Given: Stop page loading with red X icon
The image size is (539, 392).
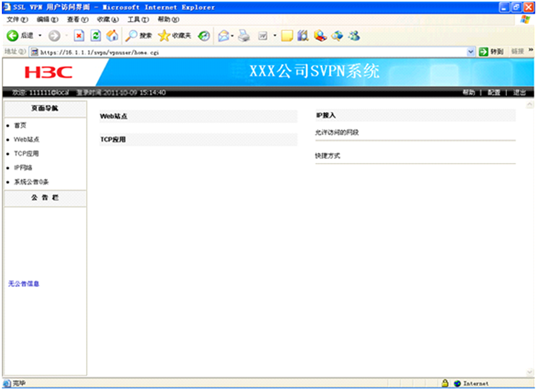Looking at the screenshot, I should point(79,35).
